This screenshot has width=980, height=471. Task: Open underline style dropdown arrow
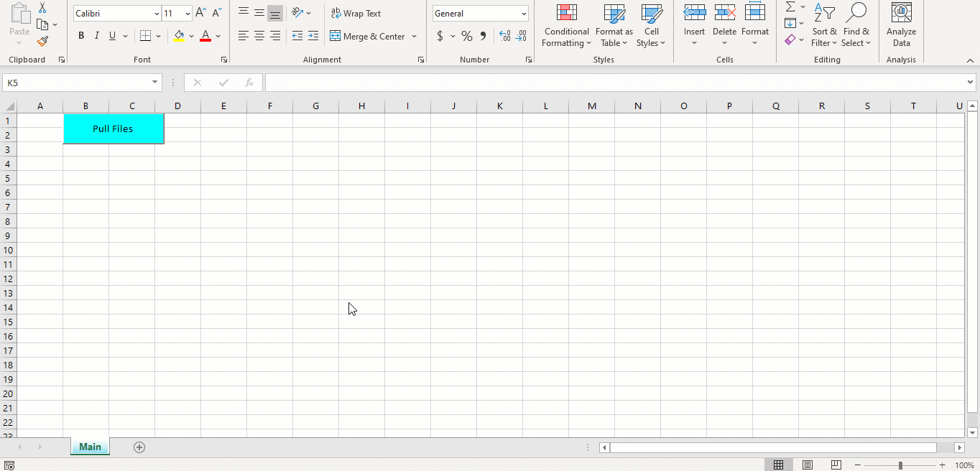click(125, 36)
